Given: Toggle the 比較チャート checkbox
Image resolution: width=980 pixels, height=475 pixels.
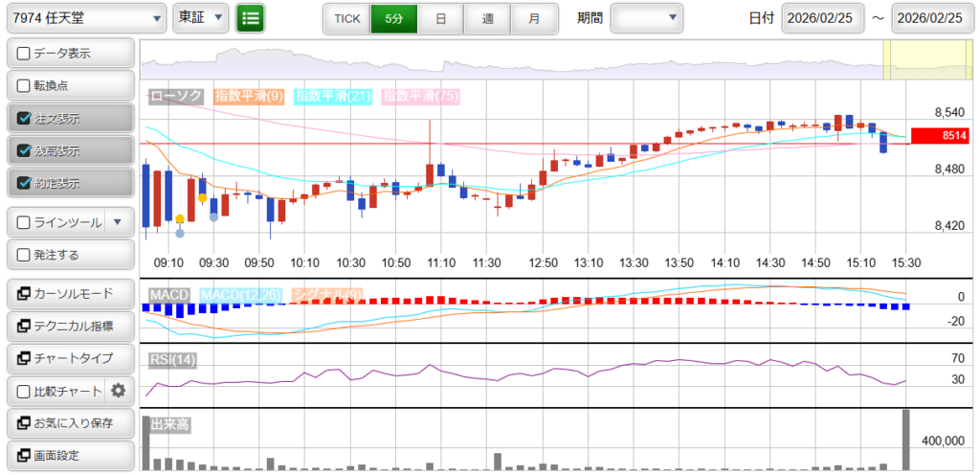Looking at the screenshot, I should pos(25,391).
